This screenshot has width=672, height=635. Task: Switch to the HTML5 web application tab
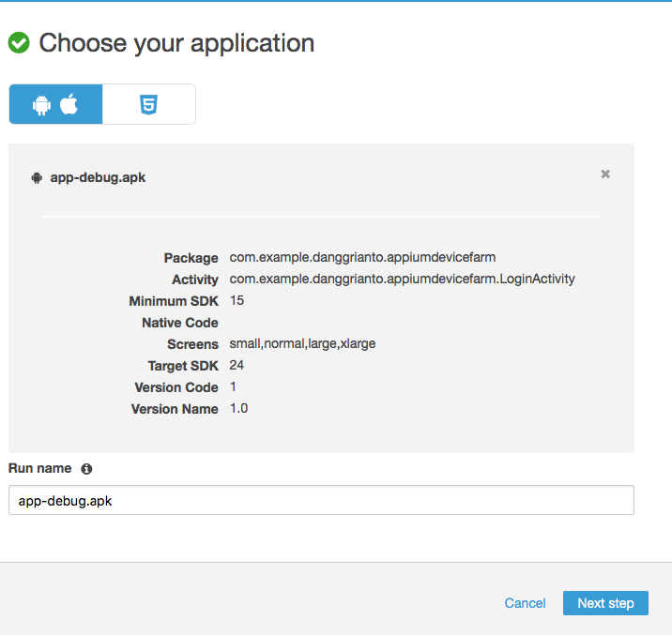[148, 104]
